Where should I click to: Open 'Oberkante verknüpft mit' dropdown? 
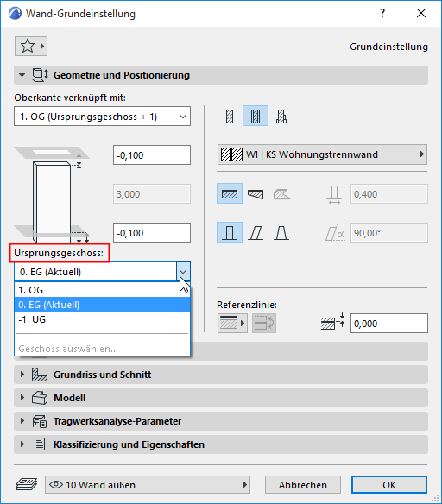coord(102,116)
